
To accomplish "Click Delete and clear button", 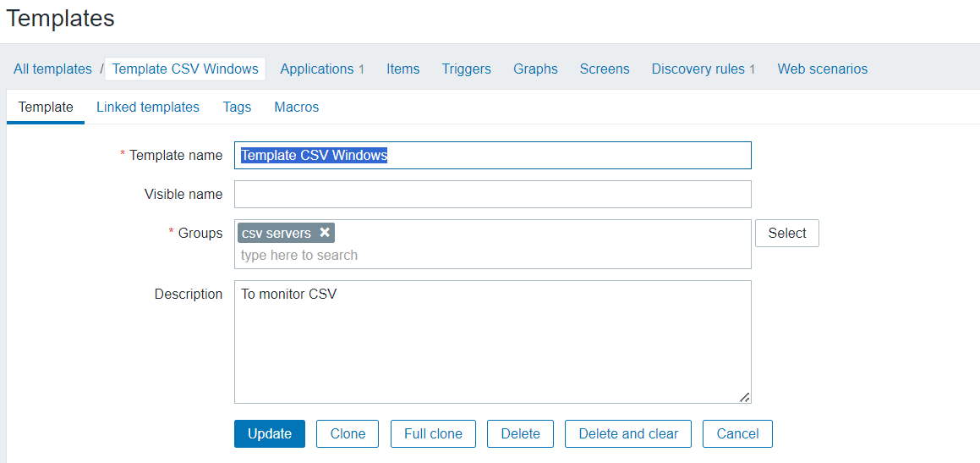I will click(x=628, y=433).
